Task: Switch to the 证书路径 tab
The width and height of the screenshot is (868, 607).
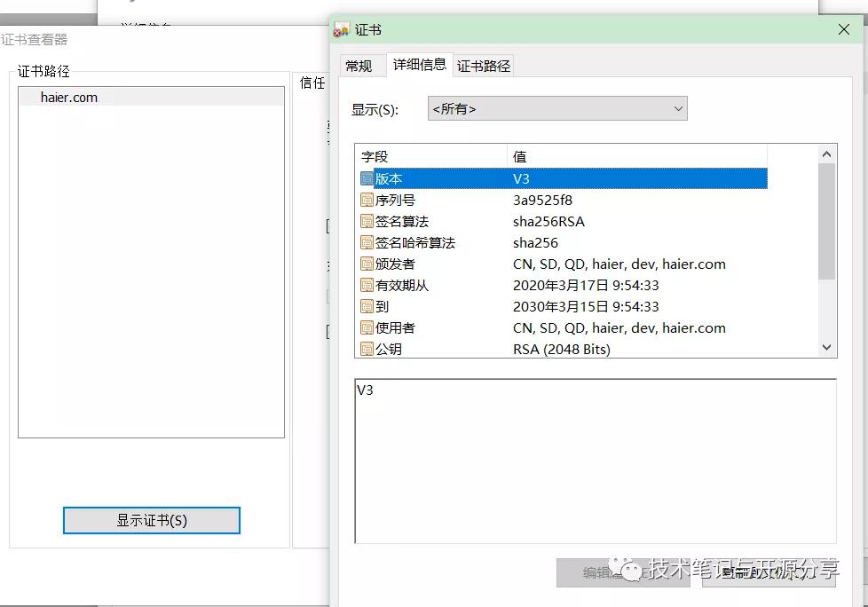Action: (483, 65)
